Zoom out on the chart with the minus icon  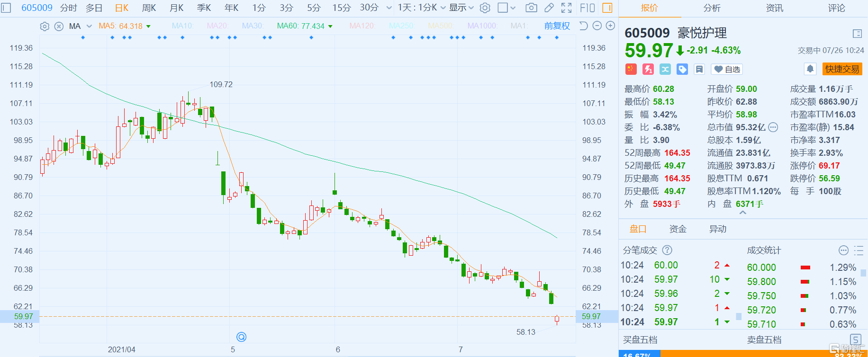(x=597, y=26)
